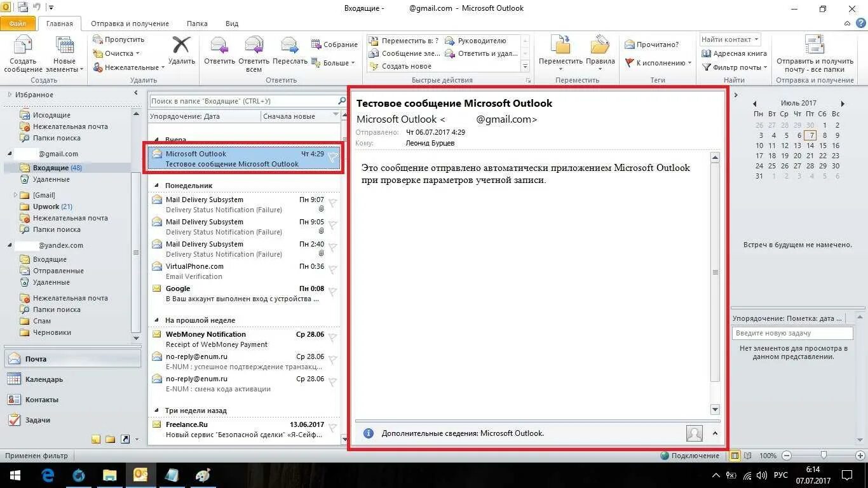Click Send and receive all folders icon
Image resolution: width=868 pixels, height=488 pixels.
click(x=815, y=45)
